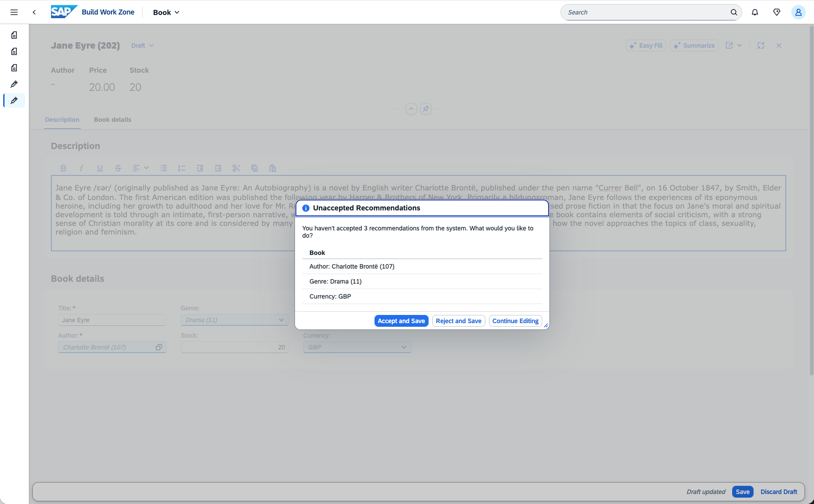Image resolution: width=814 pixels, height=504 pixels.
Task: Click the Stock input field
Action: (x=235, y=347)
